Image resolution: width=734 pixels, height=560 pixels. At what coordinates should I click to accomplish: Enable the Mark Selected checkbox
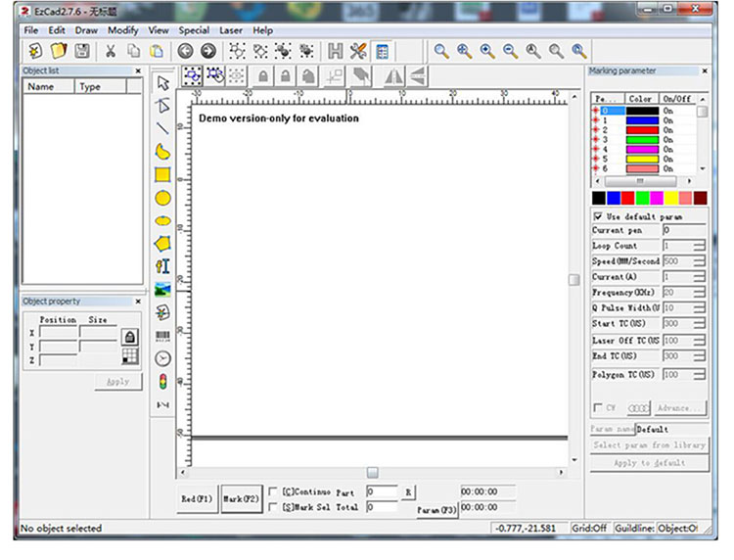pyautogui.click(x=272, y=507)
